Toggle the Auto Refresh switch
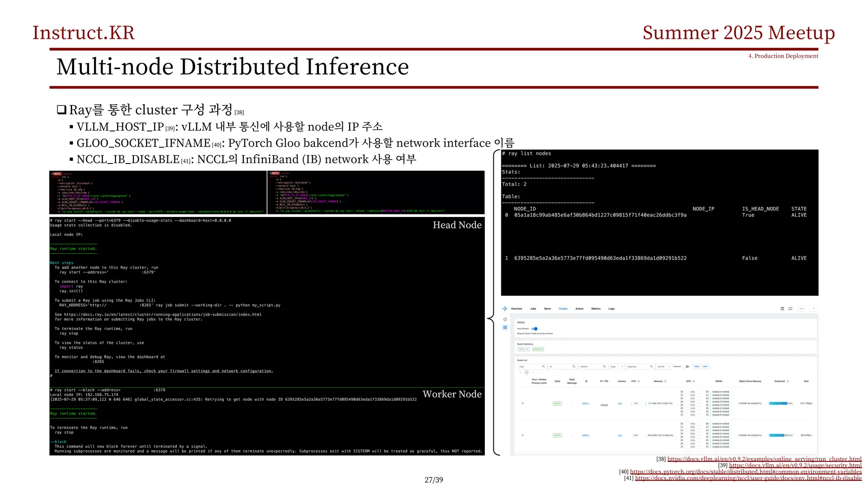The image size is (868, 488). [x=534, y=329]
